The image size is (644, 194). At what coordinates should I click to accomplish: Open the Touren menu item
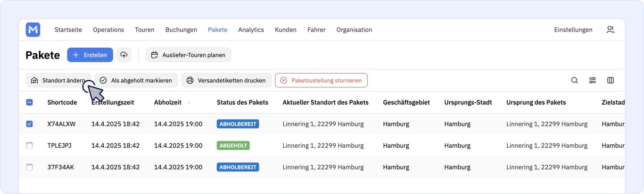(x=145, y=30)
